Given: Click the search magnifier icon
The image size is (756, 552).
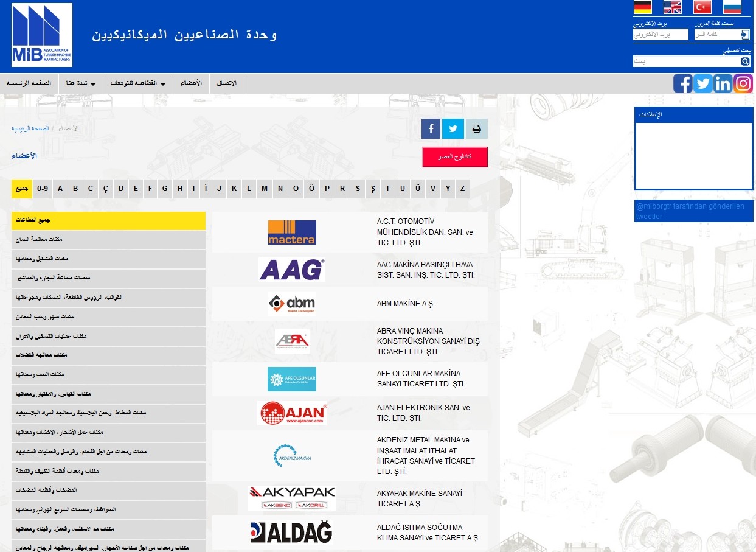Looking at the screenshot, I should click(x=745, y=61).
